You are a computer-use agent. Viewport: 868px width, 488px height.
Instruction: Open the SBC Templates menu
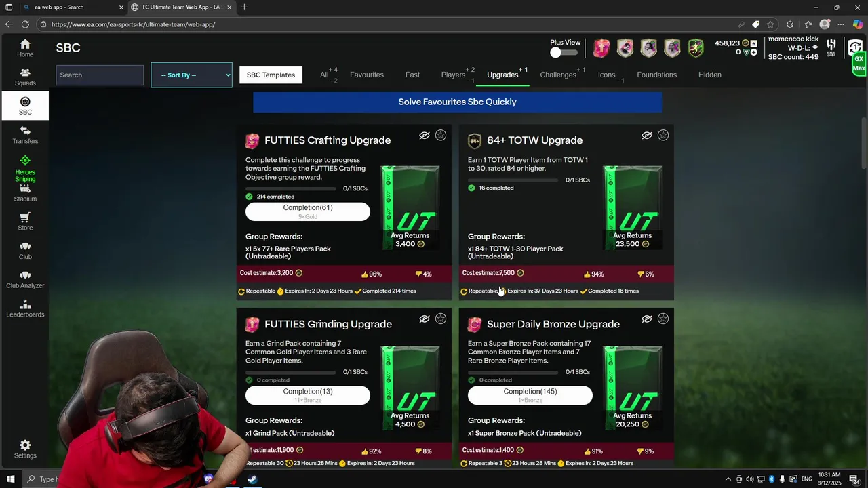[271, 75]
